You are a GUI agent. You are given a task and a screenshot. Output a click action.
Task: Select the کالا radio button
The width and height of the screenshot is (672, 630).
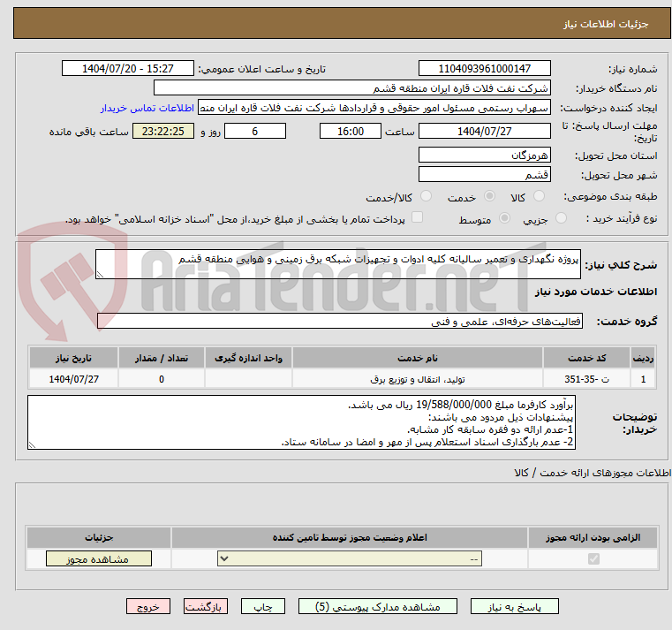539,196
